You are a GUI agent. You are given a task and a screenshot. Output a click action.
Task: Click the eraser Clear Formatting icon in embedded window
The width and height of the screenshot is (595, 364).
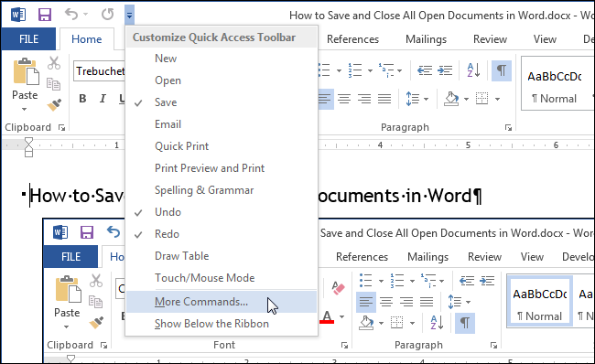pos(338,288)
